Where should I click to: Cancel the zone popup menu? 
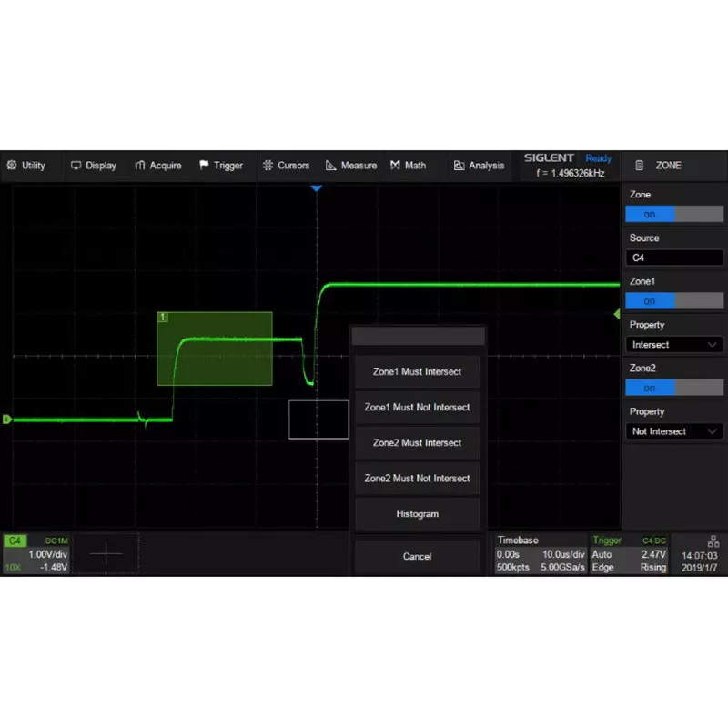[417, 556]
